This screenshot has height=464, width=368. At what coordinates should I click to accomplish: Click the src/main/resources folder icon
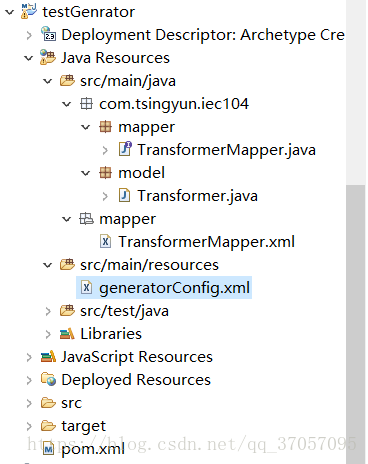coord(67,264)
